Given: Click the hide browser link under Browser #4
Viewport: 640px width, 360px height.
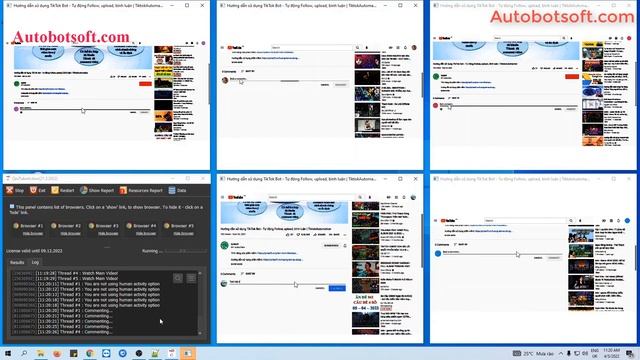Looking at the screenshot, I should [x=146, y=234].
